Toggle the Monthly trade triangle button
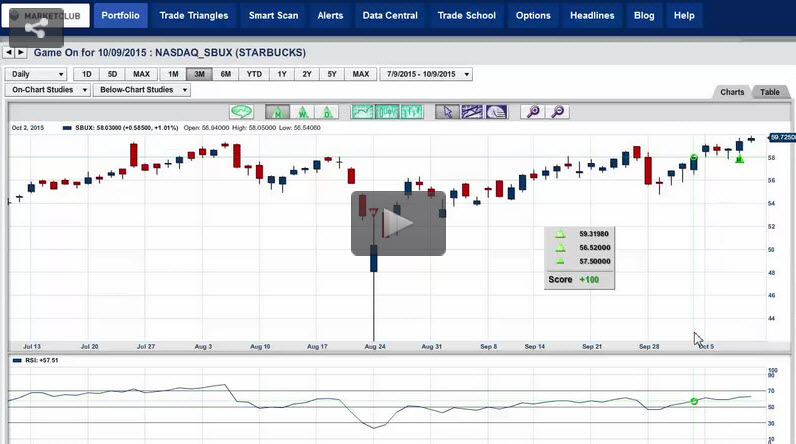 (x=278, y=112)
